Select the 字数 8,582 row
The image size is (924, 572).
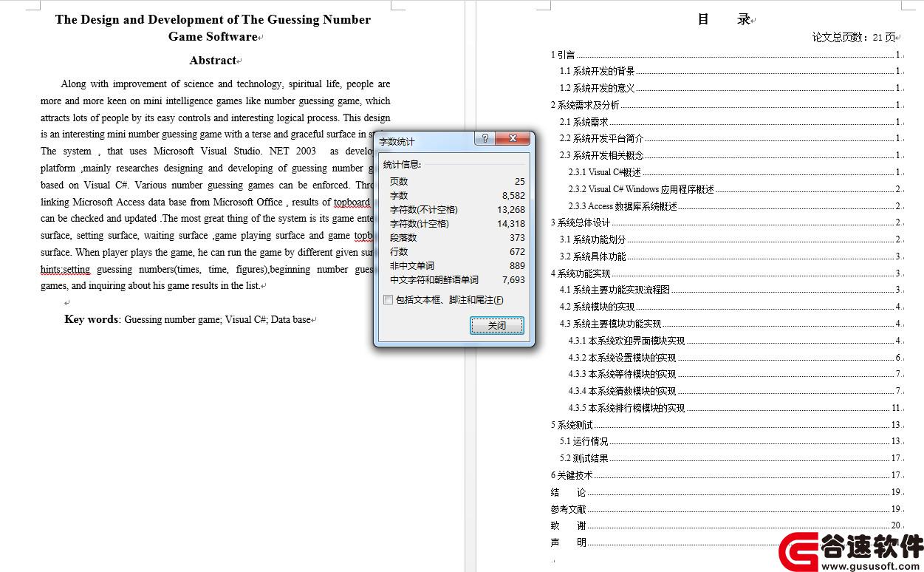click(457, 195)
